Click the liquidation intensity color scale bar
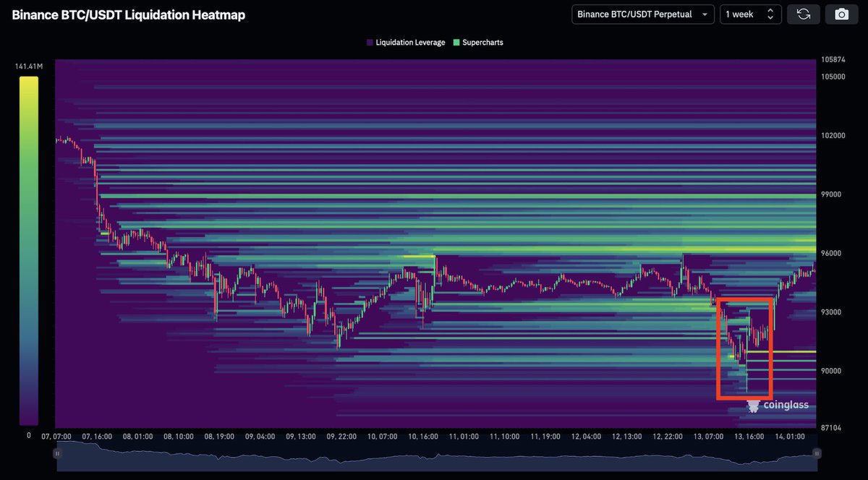This screenshot has width=868, height=480. (x=28, y=251)
